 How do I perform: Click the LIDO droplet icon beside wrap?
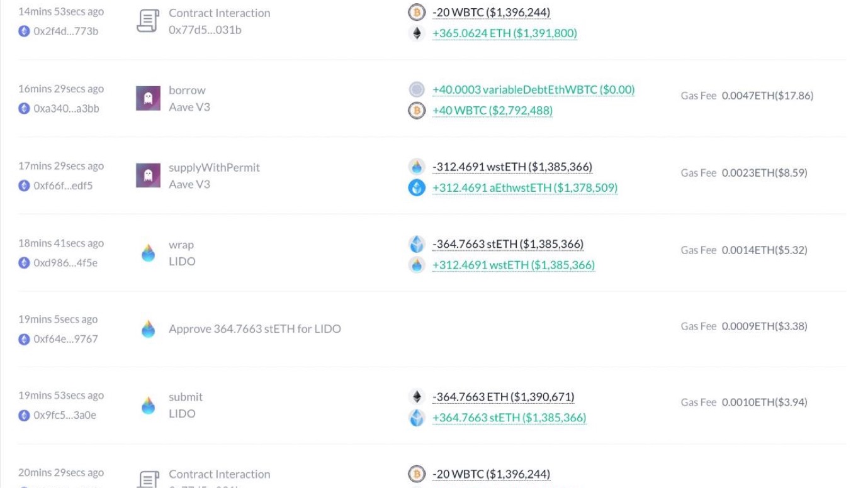click(148, 253)
